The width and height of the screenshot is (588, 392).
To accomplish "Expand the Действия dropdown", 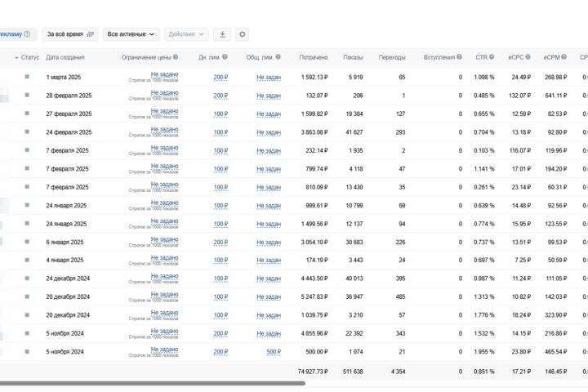I will click(x=186, y=34).
